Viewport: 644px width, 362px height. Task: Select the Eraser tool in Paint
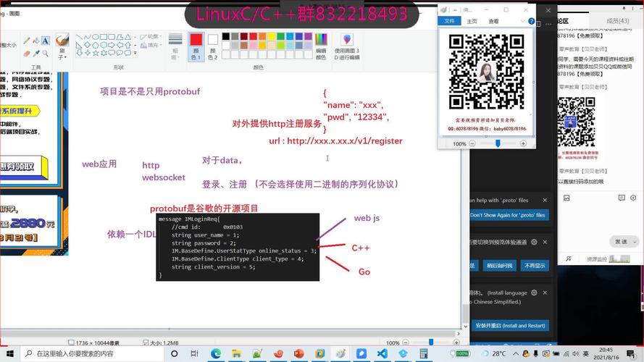pyautogui.click(x=27, y=54)
